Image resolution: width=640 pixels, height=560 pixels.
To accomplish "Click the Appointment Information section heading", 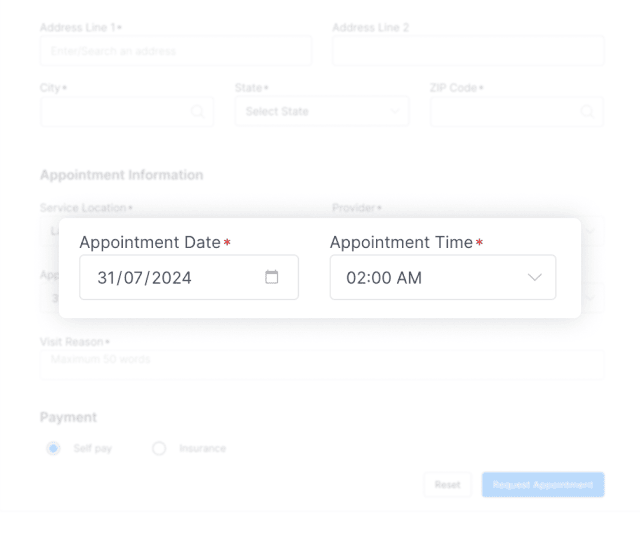I will (121, 175).
